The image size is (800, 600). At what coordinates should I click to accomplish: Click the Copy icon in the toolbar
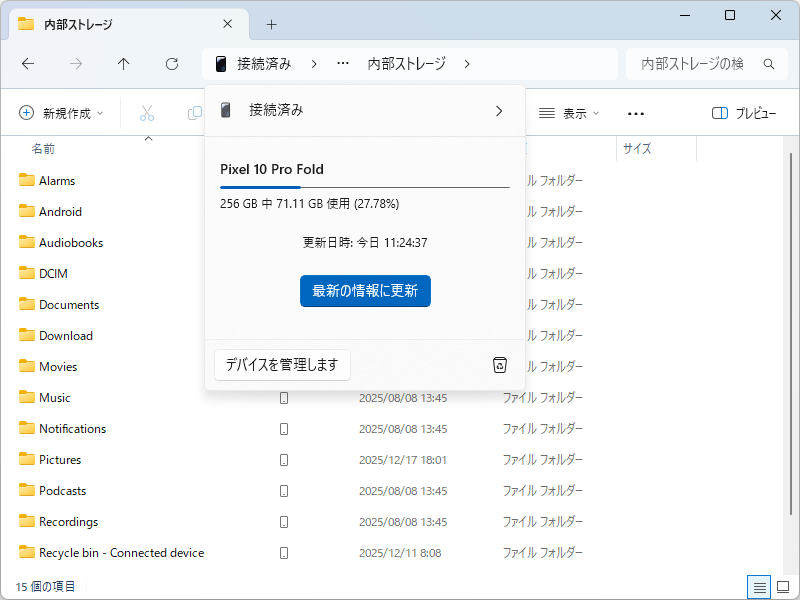pos(193,113)
